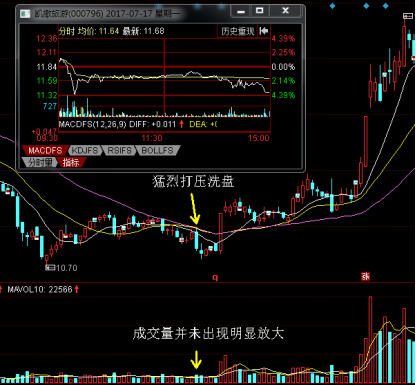Screen dimensions: 416x385
Task: Select the KDJFS indicator tab
Action: tap(85, 150)
